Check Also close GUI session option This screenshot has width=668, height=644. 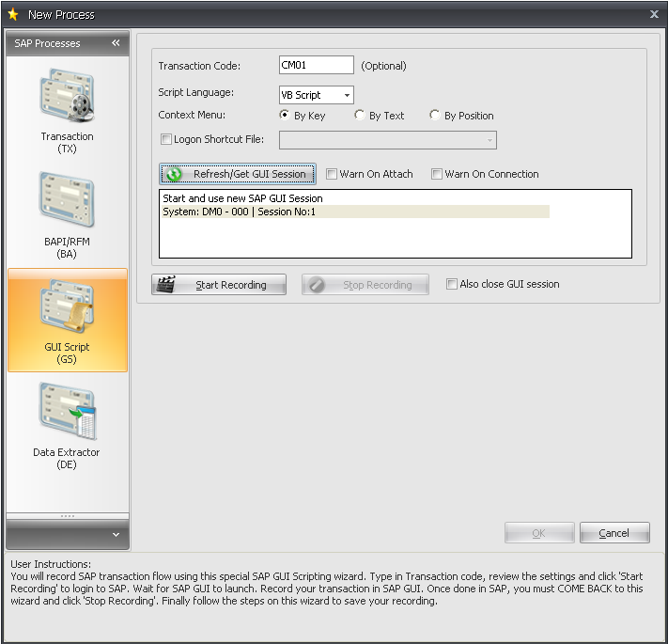[452, 284]
